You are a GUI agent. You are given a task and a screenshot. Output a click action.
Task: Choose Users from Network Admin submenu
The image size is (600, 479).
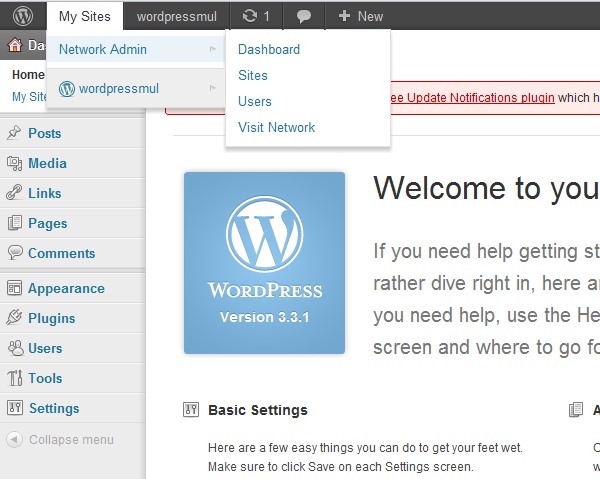coord(254,101)
